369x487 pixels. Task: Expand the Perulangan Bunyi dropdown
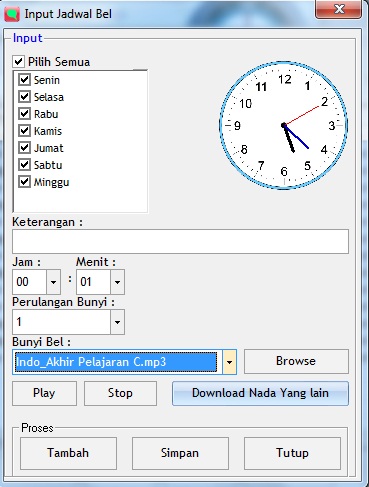pos(117,322)
